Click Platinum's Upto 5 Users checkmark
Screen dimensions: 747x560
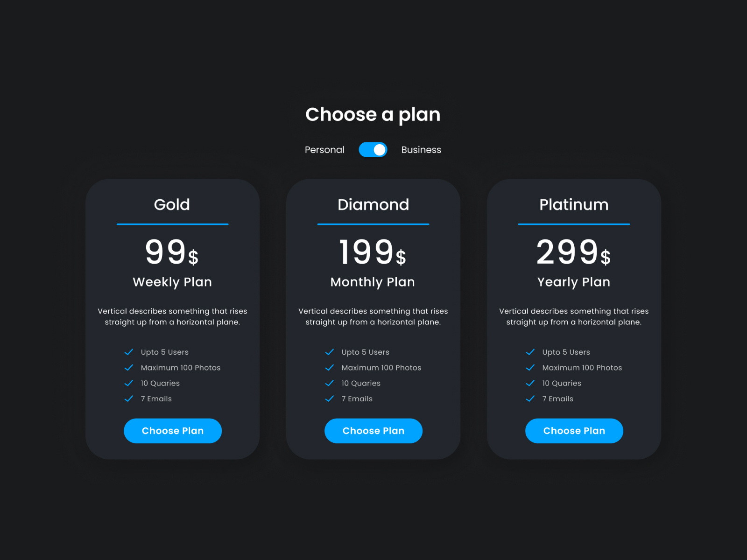530,352
